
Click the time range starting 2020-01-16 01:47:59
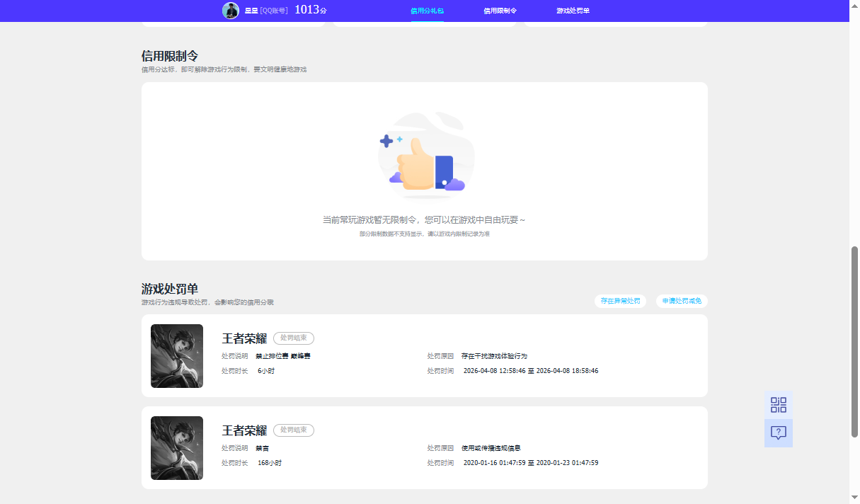531,463
